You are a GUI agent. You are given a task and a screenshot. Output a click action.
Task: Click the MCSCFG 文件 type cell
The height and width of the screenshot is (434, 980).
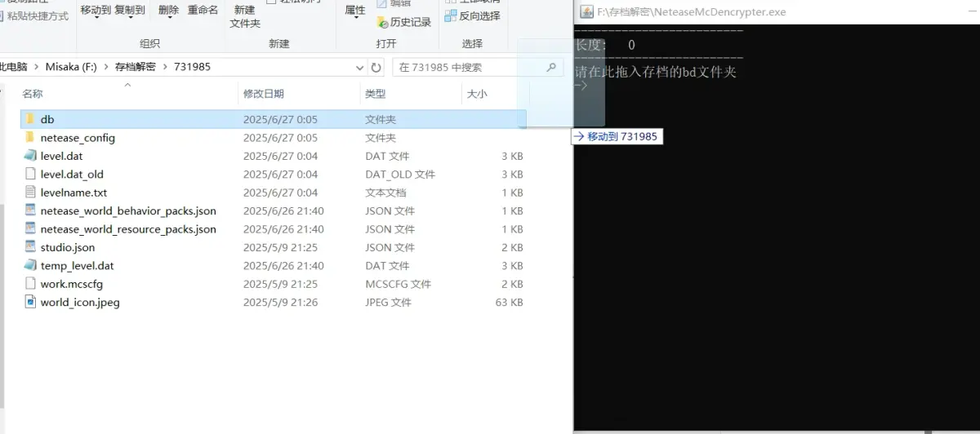click(x=399, y=284)
